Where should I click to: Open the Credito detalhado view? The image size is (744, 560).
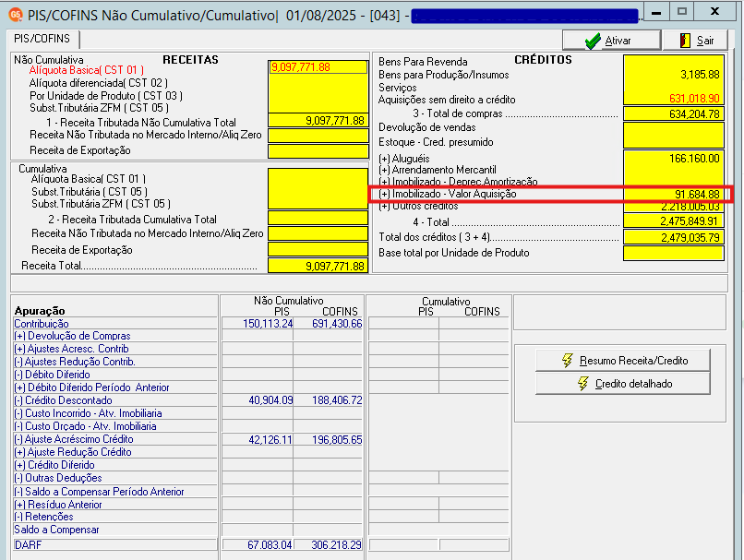point(622,384)
